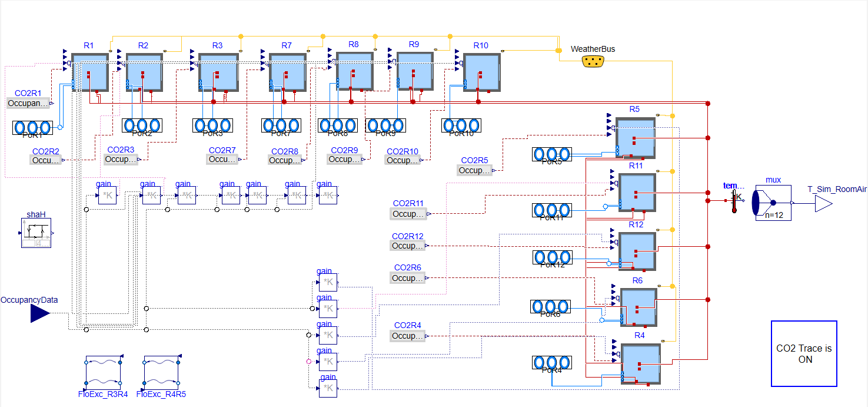The image size is (868, 407).
Task: Click the R1 room block
Action: 90,72
